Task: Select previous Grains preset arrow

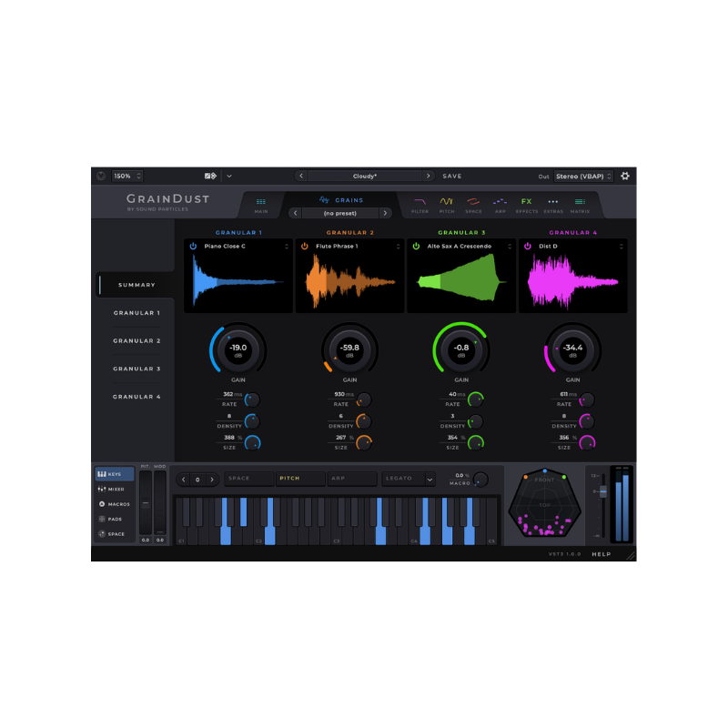Action: (295, 213)
